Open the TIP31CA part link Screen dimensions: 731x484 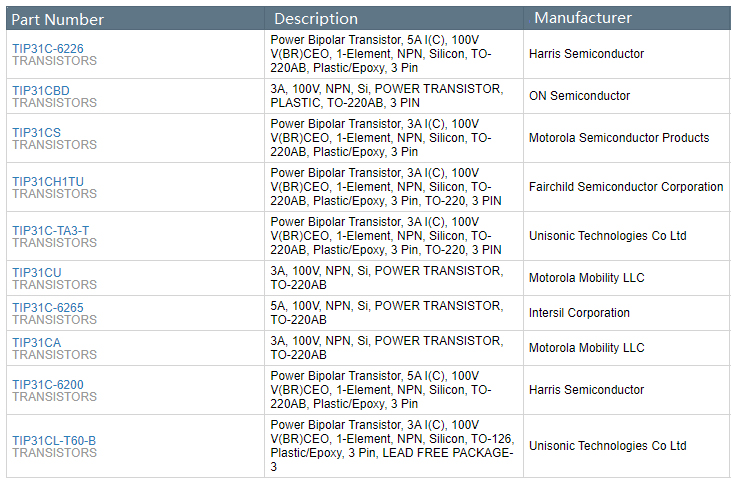coord(36,342)
